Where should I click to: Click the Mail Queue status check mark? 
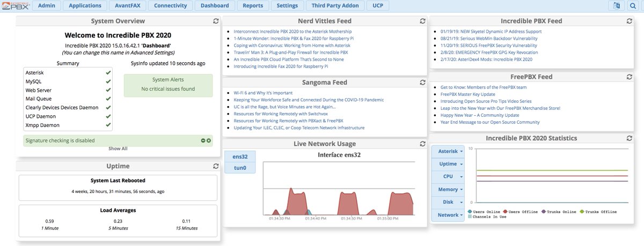[x=108, y=99]
